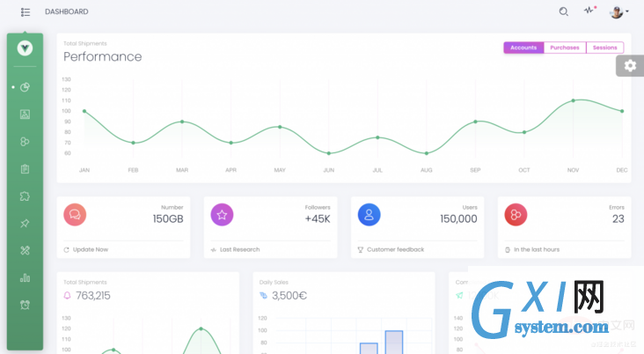This screenshot has height=354, width=644.
Task: Click the bell icon beside 763,215
Action: click(x=68, y=296)
